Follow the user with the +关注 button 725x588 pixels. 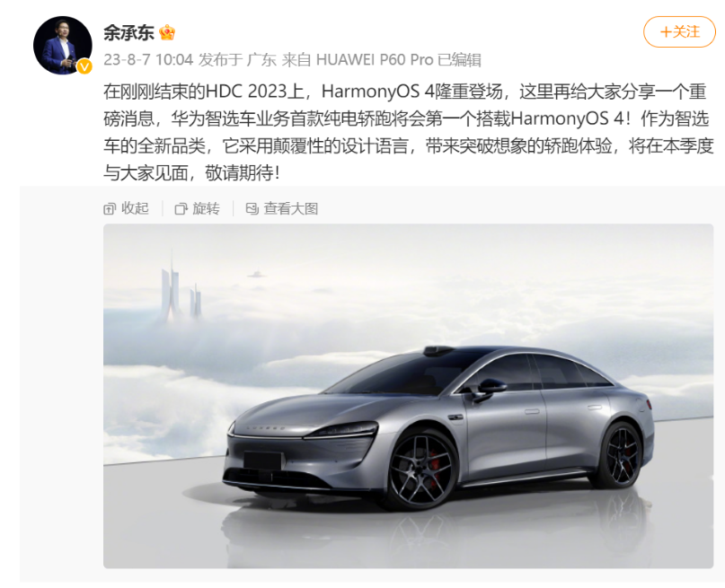click(x=679, y=32)
